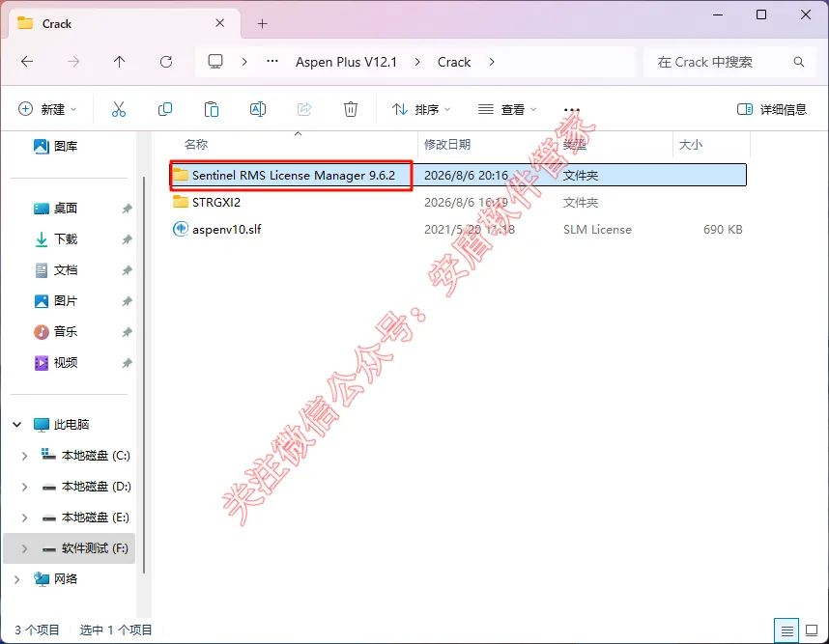This screenshot has width=829, height=644.
Task: Unpin 下载 from quick access
Action: [127, 239]
